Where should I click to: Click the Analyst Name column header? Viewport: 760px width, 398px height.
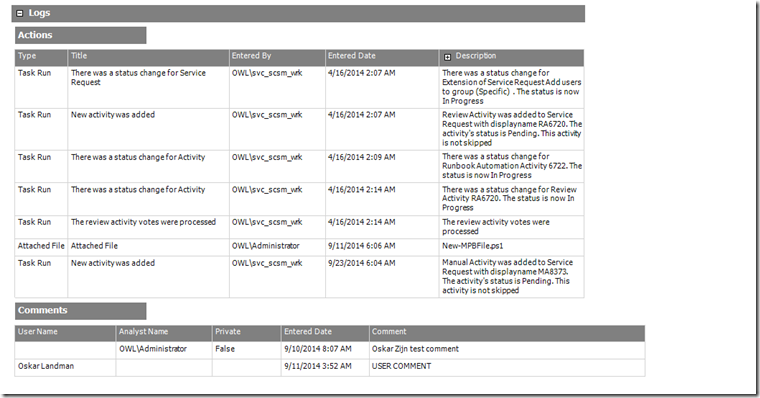pyautogui.click(x=164, y=333)
